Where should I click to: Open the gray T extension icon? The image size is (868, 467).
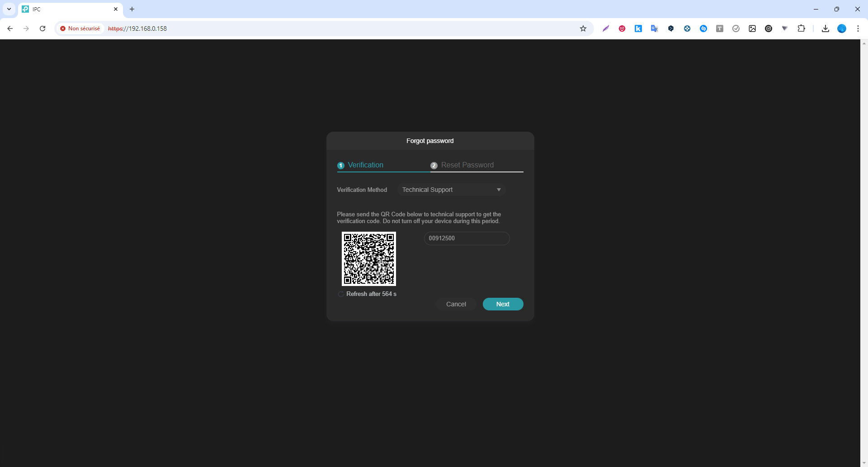click(720, 29)
